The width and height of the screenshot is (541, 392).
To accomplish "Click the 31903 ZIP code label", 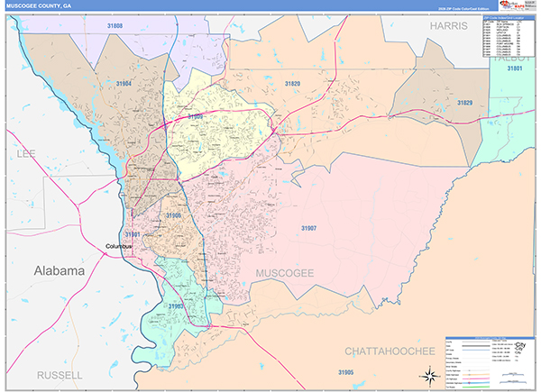I will (176, 306).
